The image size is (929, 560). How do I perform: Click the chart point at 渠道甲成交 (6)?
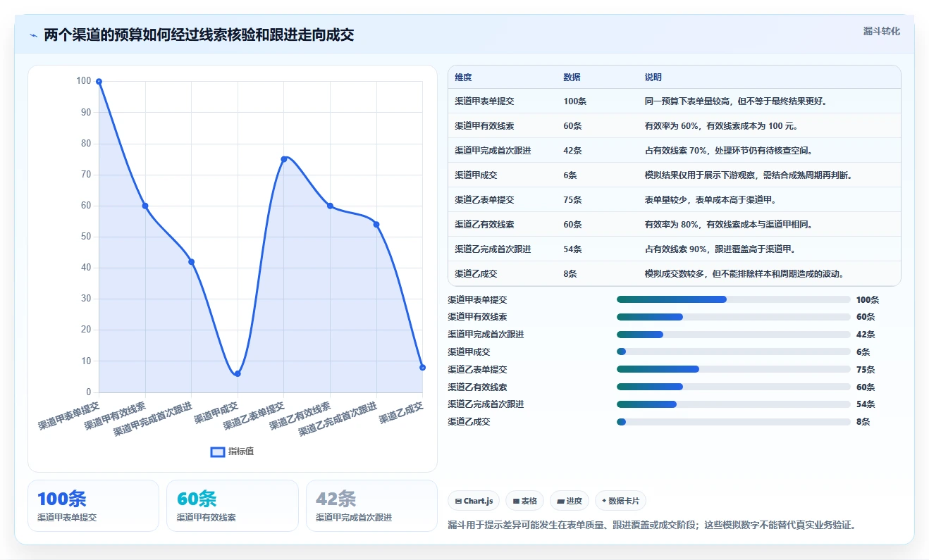[x=238, y=374]
